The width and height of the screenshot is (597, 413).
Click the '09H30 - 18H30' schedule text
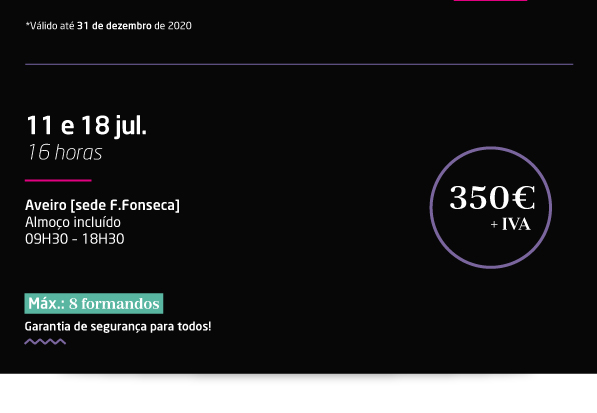[75, 239]
